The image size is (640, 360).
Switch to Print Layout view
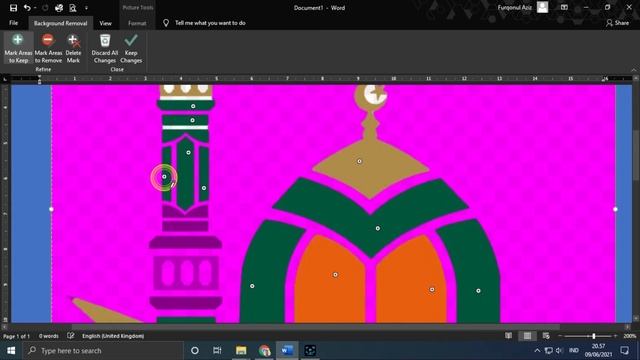point(527,336)
